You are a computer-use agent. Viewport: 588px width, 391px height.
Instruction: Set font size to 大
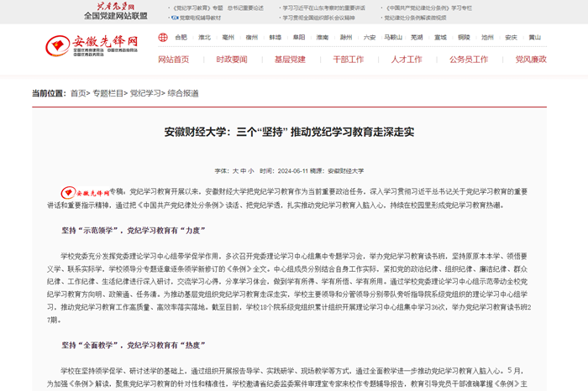click(x=236, y=170)
